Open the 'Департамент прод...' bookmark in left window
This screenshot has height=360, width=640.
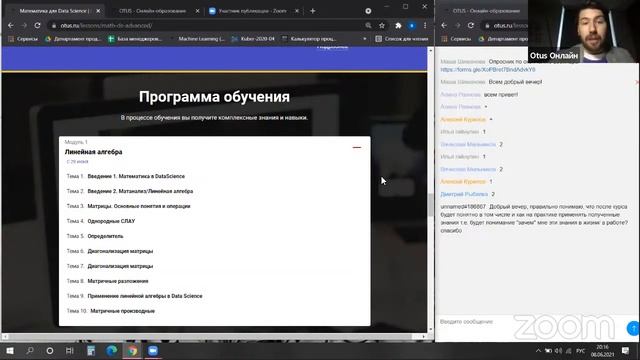coord(73,39)
